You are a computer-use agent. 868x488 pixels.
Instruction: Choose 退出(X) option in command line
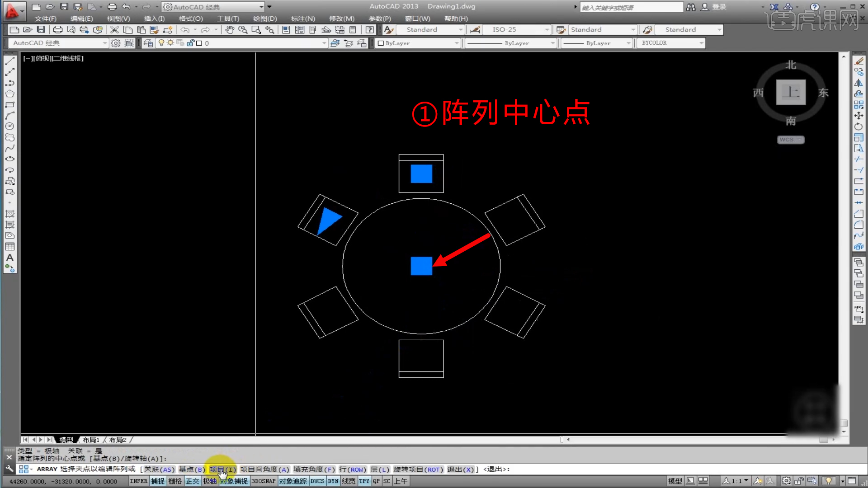[461, 469]
